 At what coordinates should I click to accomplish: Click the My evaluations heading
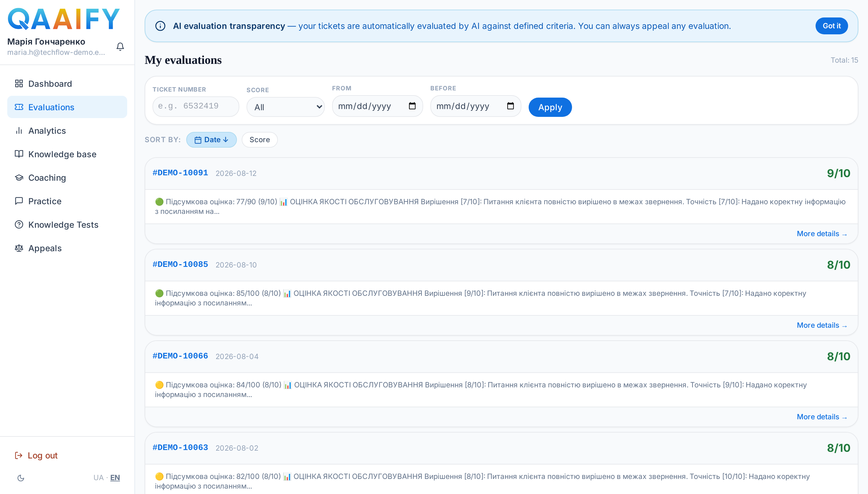[x=183, y=60]
